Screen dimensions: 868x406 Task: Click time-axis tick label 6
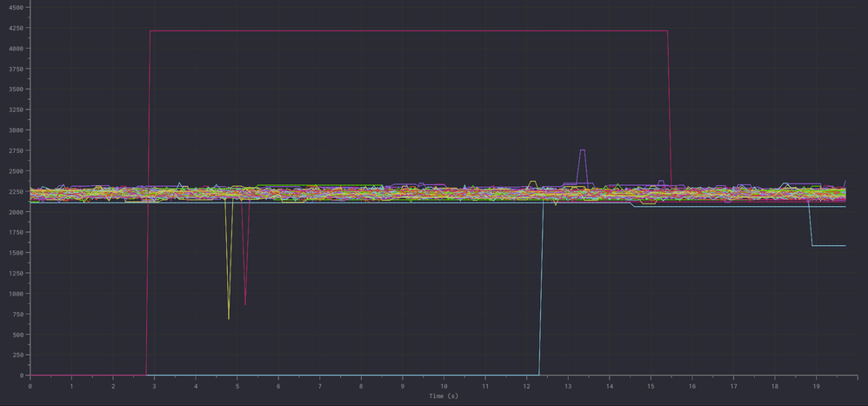point(278,385)
